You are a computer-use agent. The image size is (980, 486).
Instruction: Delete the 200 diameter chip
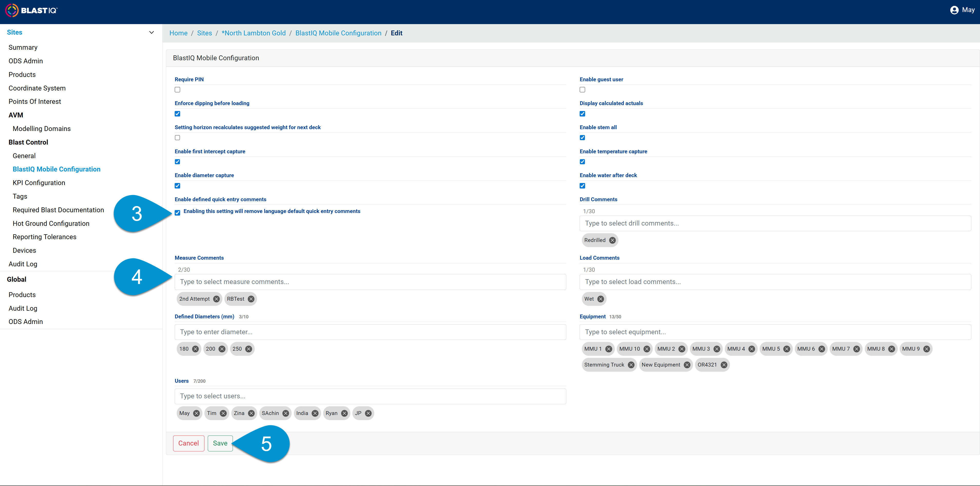222,349
